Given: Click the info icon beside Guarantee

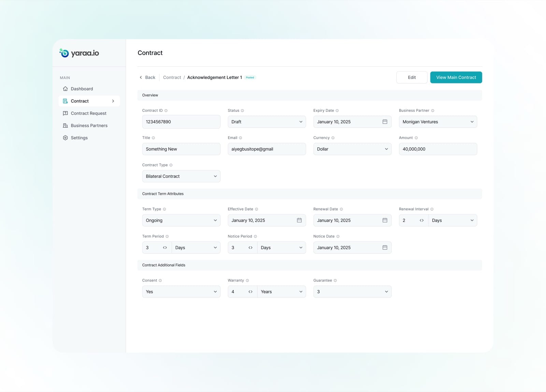Looking at the screenshot, I should point(335,280).
